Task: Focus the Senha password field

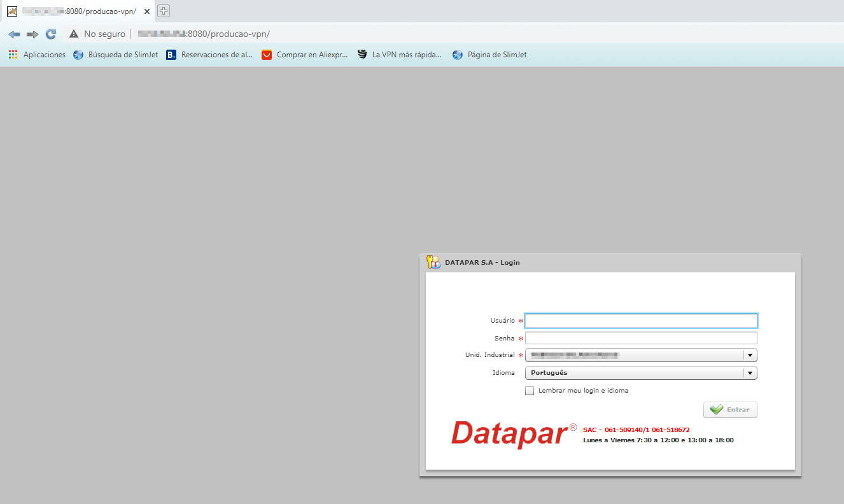Action: [x=641, y=339]
